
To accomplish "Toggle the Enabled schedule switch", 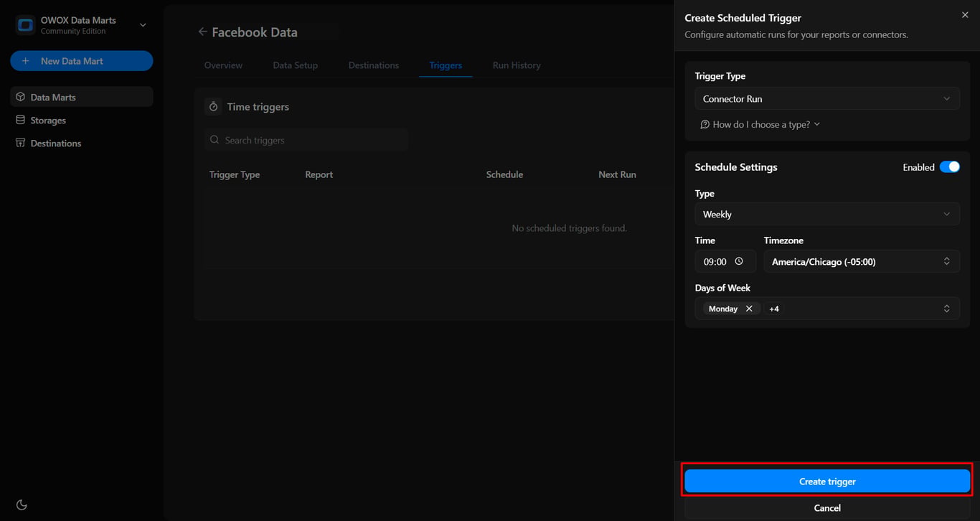I will (949, 166).
